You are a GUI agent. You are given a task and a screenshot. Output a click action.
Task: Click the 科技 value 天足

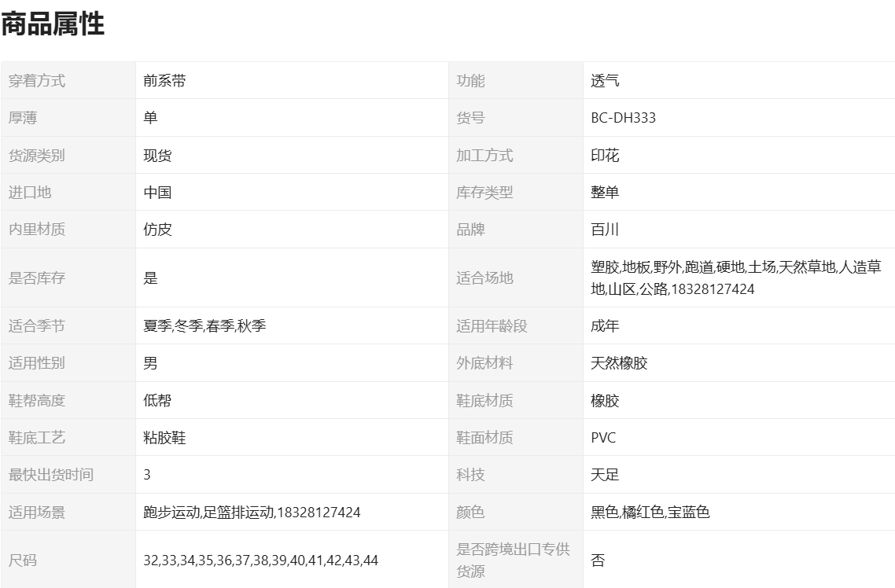click(605, 475)
